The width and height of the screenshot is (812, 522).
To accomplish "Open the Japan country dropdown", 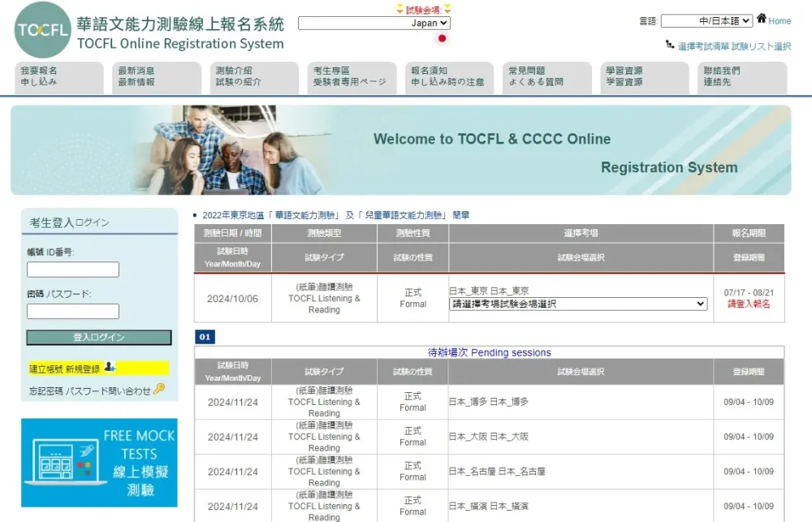I will 374,24.
